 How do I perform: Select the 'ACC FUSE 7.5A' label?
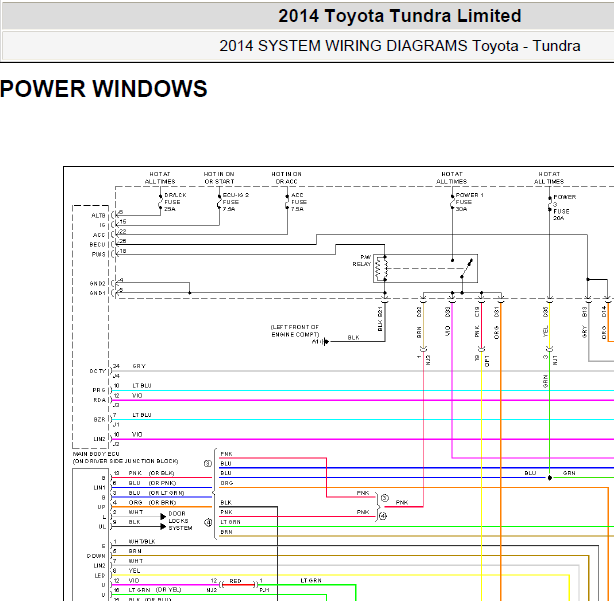(299, 202)
